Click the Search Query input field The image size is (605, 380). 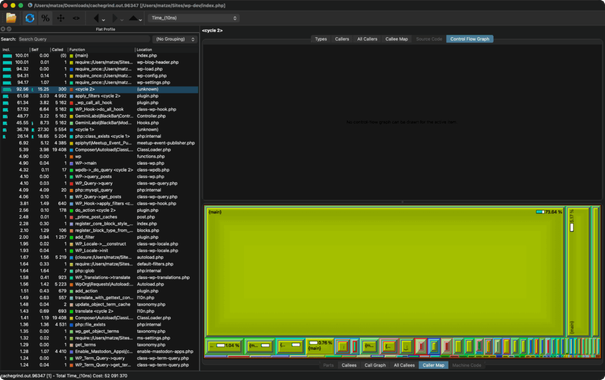coord(83,39)
